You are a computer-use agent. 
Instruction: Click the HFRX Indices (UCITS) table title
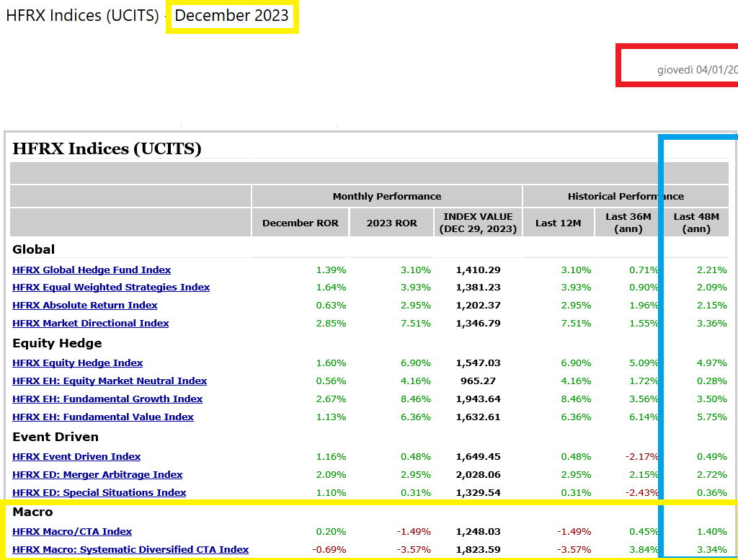107,148
